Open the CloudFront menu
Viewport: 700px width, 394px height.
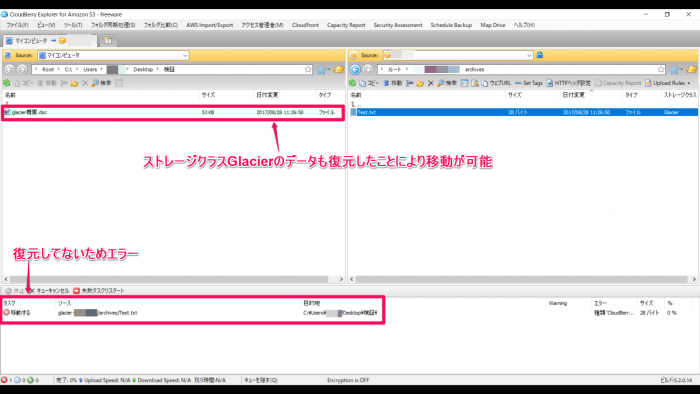(x=305, y=25)
